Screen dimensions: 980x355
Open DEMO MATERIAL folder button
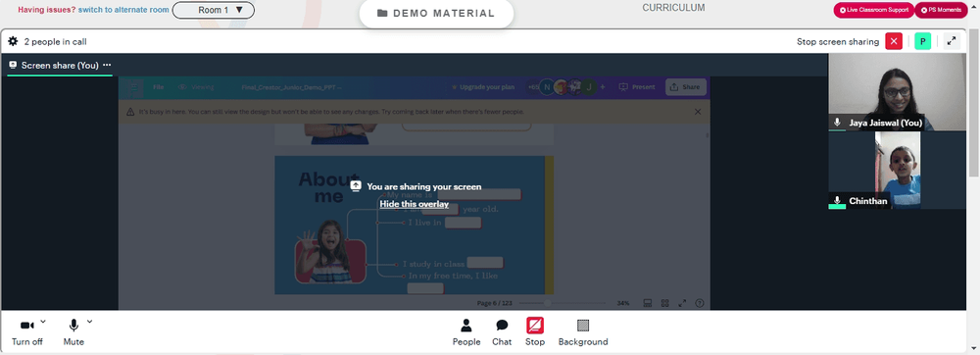(436, 13)
